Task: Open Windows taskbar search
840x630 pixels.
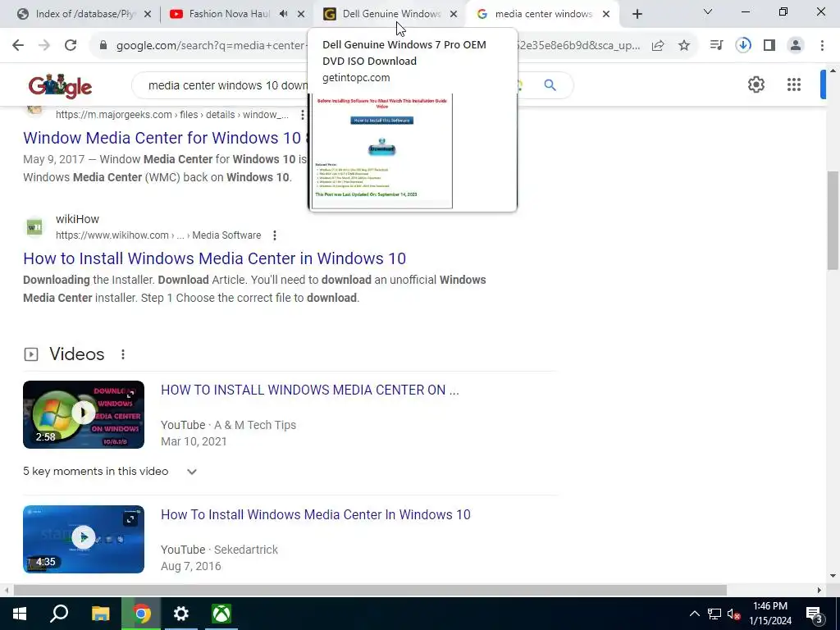Action: (x=59, y=614)
